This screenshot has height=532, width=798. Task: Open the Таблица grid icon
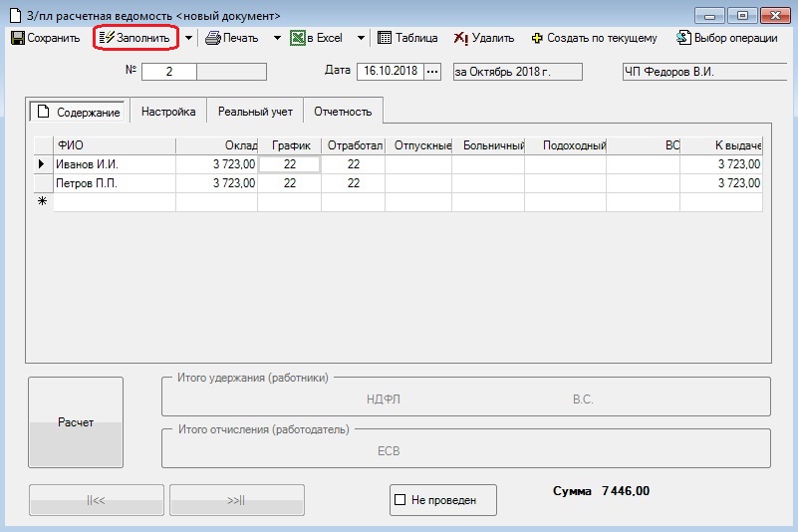pyautogui.click(x=385, y=38)
